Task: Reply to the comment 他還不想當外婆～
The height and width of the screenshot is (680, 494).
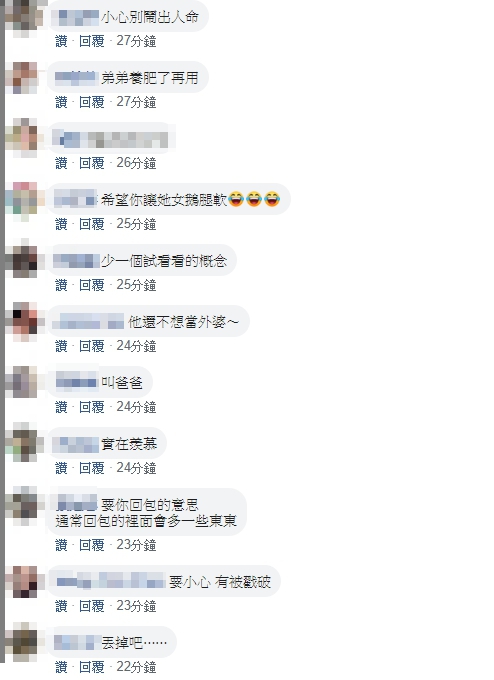Action: pyautogui.click(x=92, y=347)
